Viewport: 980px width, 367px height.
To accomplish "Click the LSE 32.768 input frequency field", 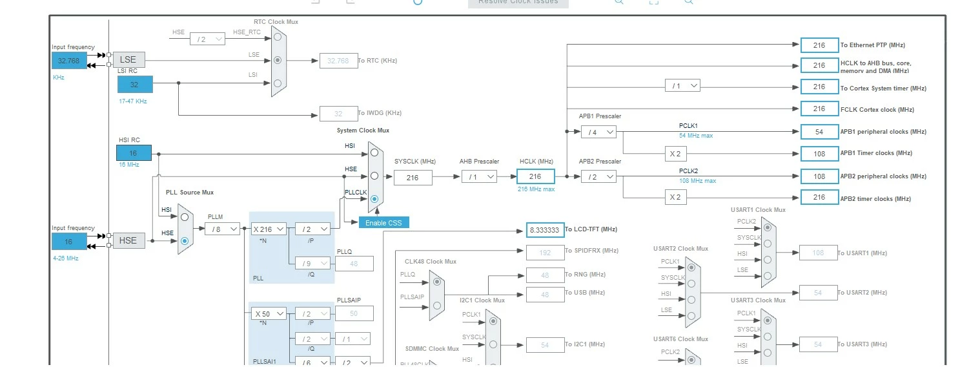I will pos(69,61).
